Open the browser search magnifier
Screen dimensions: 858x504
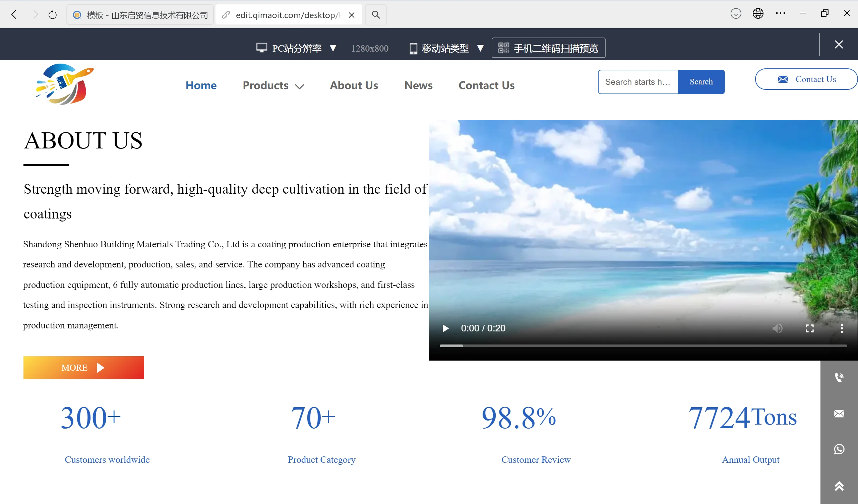(376, 15)
